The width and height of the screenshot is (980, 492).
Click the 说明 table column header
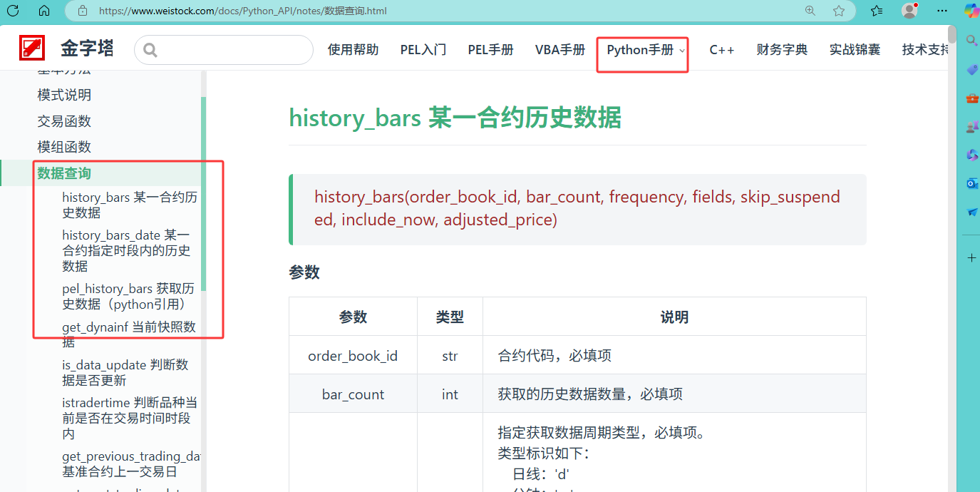[674, 317]
